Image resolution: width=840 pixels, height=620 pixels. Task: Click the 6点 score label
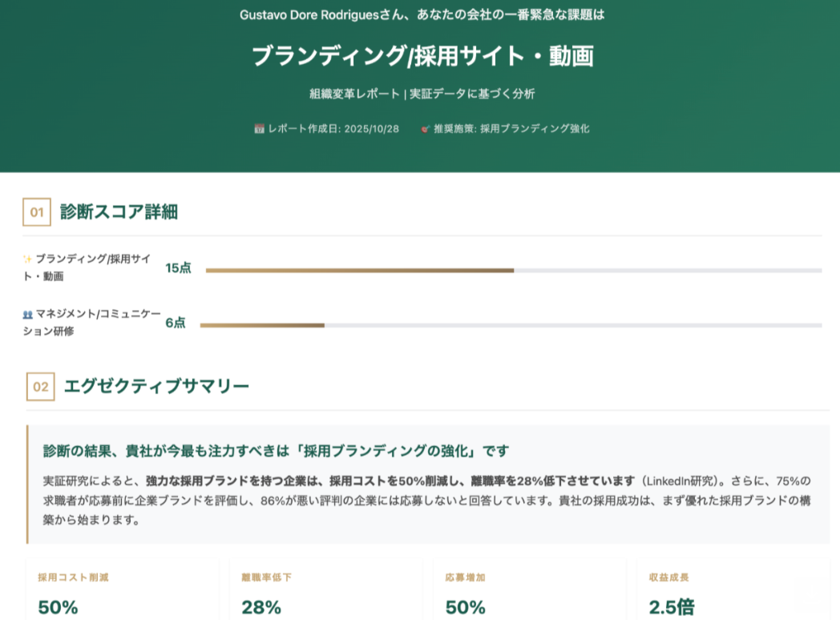click(x=176, y=323)
